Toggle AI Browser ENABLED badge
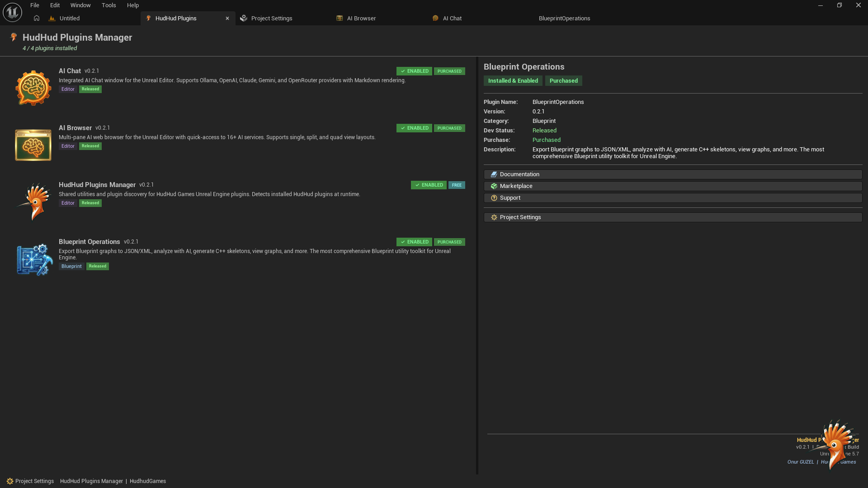Viewport: 868px width, 488px height. pyautogui.click(x=414, y=128)
